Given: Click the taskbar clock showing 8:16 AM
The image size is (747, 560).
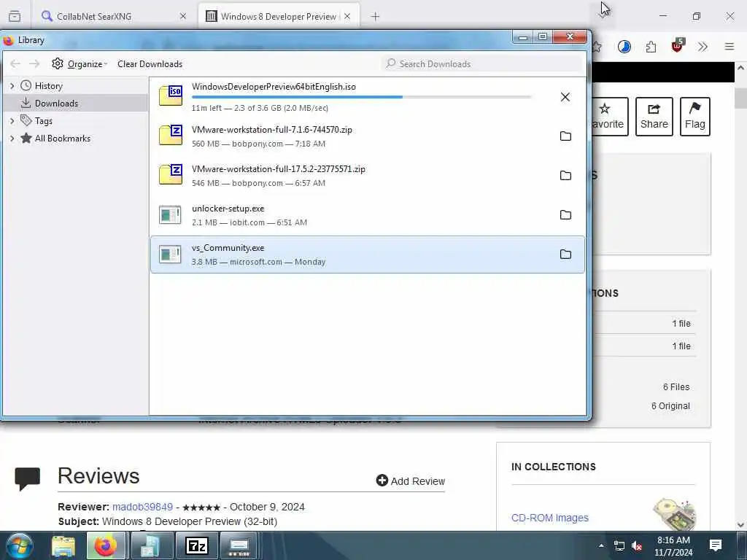Looking at the screenshot, I should (673, 545).
